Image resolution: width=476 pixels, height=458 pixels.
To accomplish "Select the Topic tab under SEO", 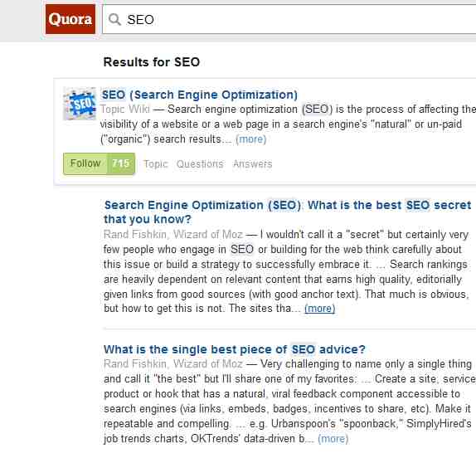I will [155, 164].
